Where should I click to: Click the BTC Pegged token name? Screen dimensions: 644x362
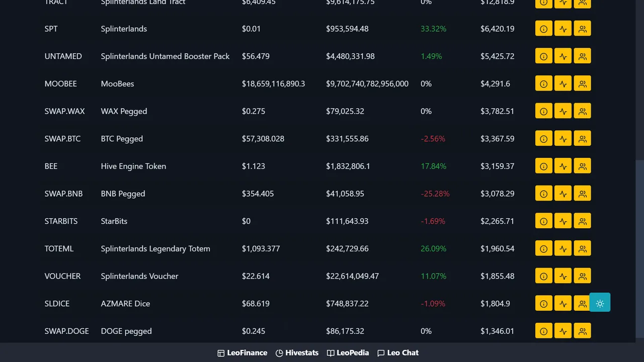(122, 139)
